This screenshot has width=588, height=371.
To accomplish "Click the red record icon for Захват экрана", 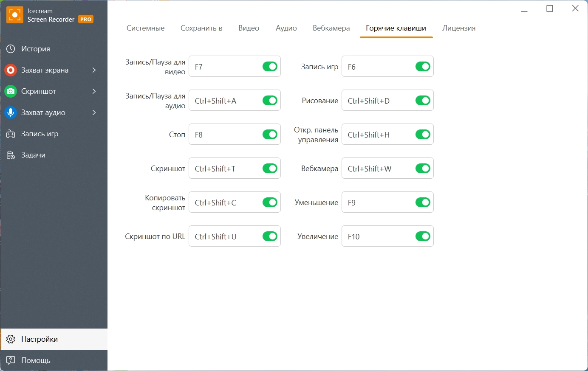I will [x=11, y=70].
